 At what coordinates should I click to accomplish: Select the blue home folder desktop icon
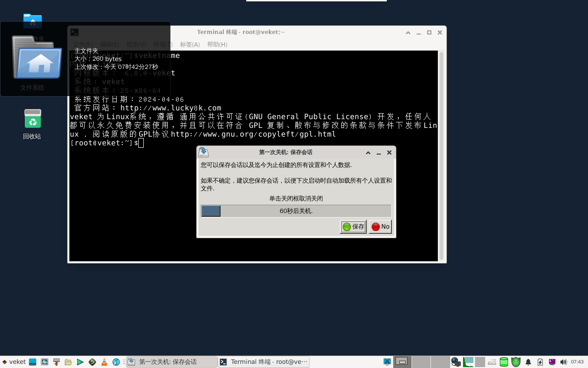(x=33, y=21)
